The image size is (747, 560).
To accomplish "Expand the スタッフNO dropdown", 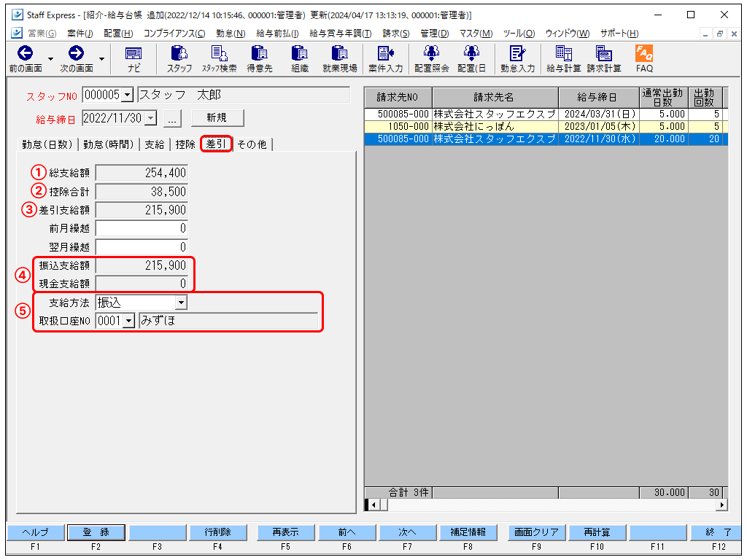I will (128, 95).
